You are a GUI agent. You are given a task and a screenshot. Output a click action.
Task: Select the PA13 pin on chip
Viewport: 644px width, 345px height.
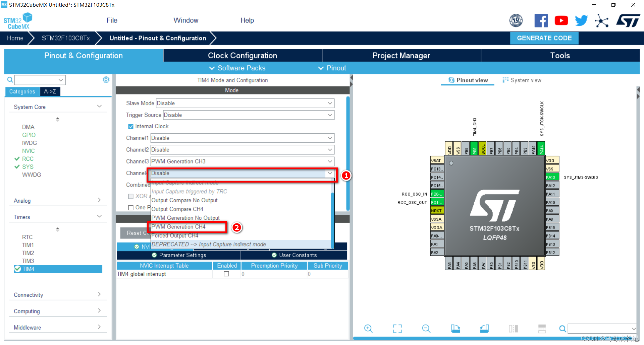(x=552, y=177)
